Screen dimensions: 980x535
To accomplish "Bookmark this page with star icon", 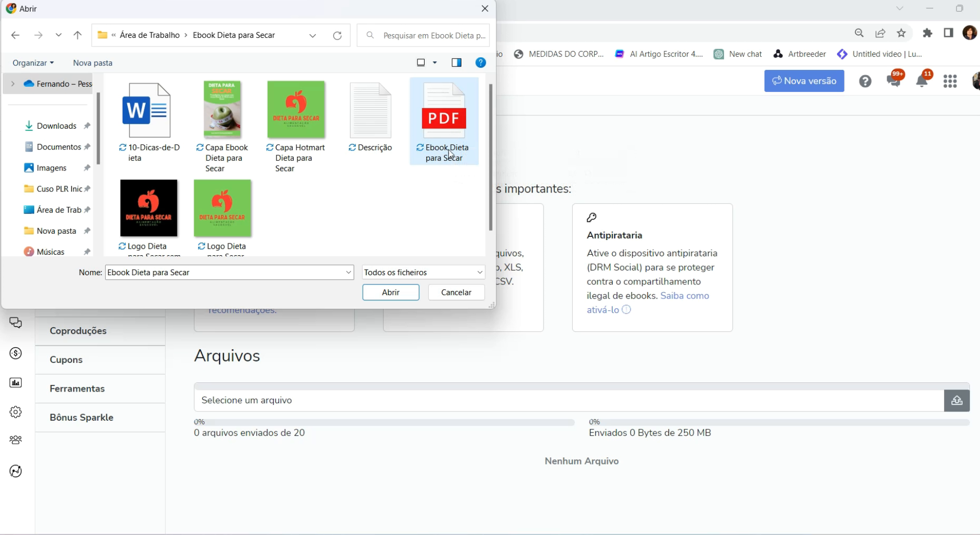I will pyautogui.click(x=901, y=33).
